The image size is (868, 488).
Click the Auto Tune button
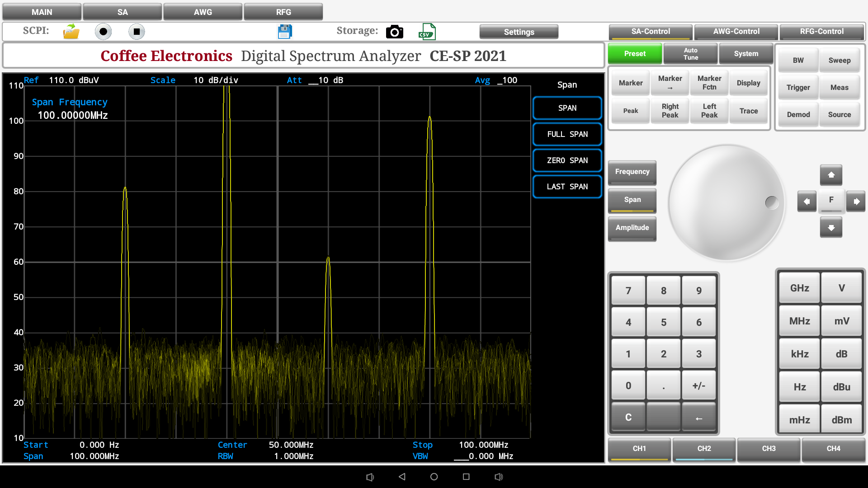click(x=690, y=54)
